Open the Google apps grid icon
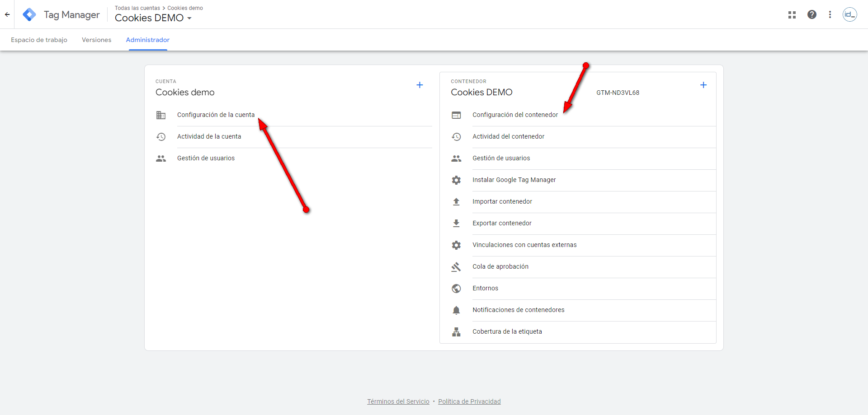 792,15
